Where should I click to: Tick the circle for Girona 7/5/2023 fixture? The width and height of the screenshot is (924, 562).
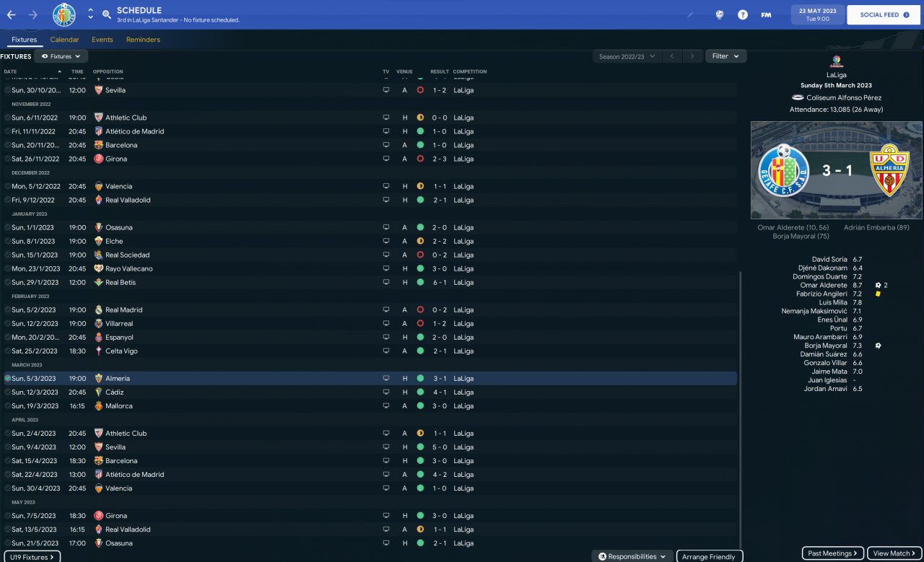pos(7,516)
